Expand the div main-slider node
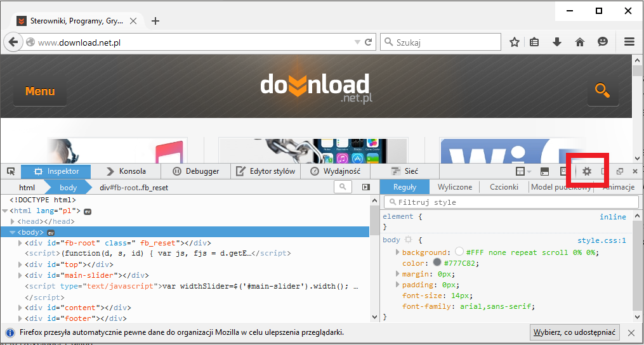Viewport: 644px width, 345px height. (20, 275)
